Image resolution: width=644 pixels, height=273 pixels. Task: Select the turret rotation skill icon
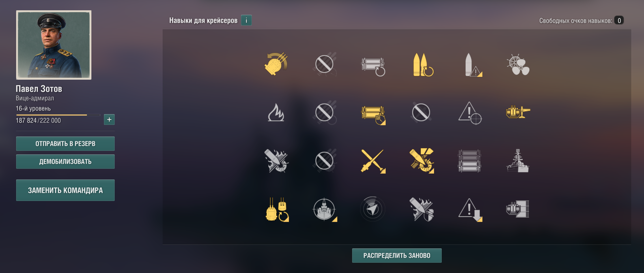[276, 64]
